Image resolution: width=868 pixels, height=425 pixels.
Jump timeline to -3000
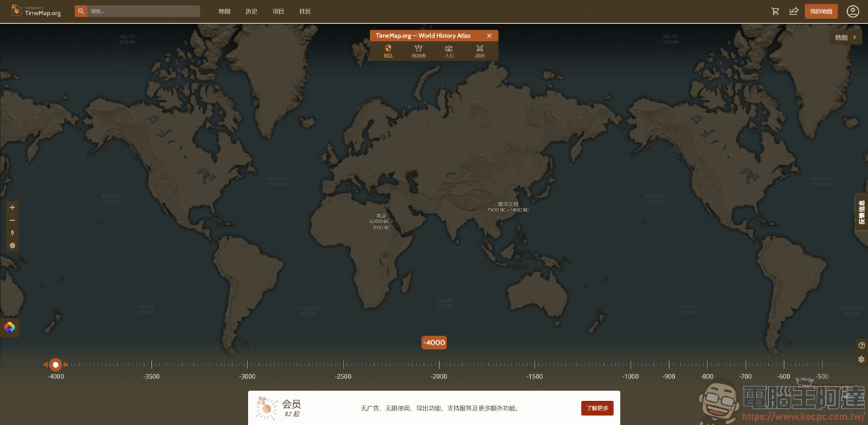point(247,376)
